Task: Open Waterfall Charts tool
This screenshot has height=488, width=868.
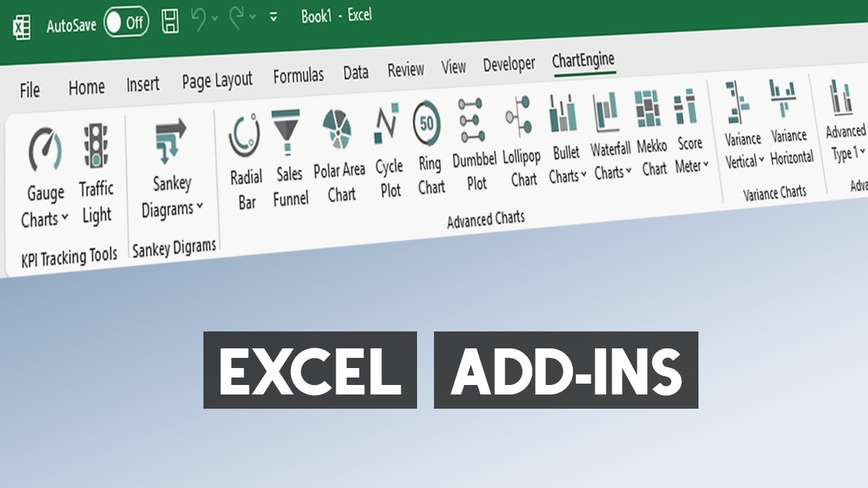Action: (610, 136)
